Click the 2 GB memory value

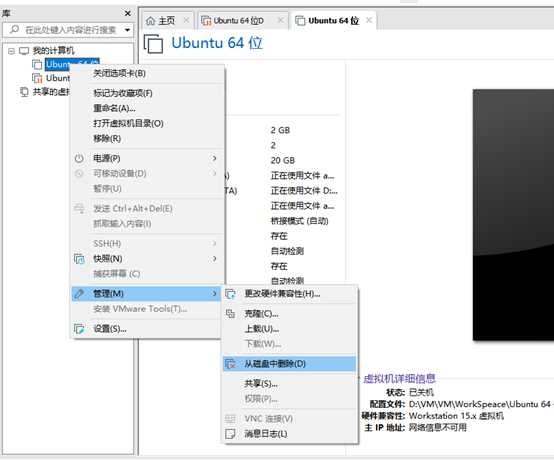[280, 130]
